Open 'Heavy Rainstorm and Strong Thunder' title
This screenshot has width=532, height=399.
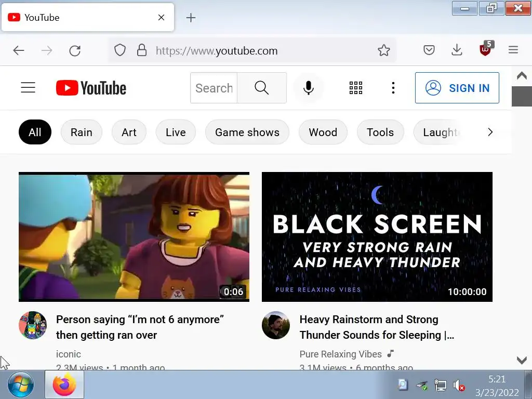click(x=377, y=327)
